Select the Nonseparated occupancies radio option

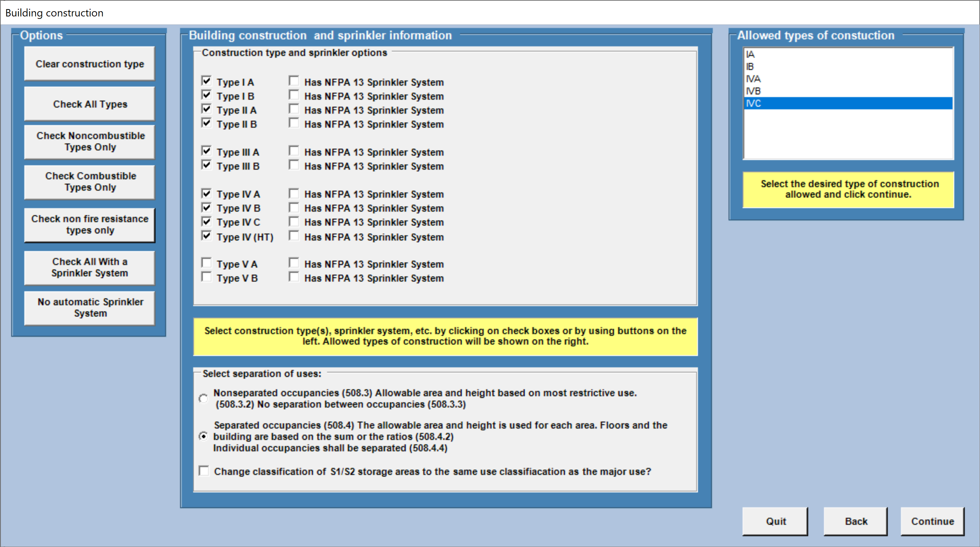click(x=204, y=398)
